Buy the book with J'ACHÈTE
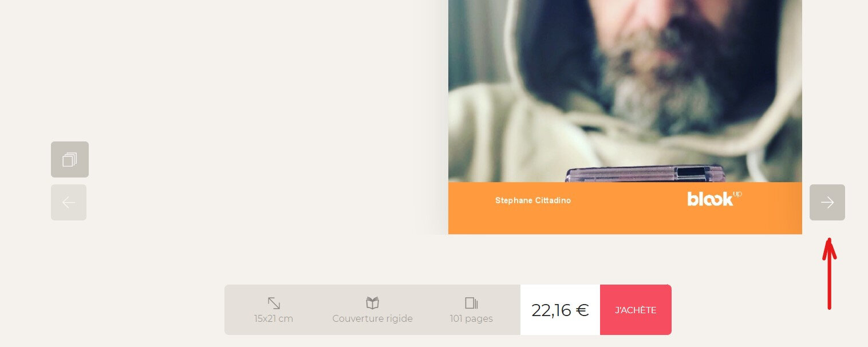This screenshot has height=347, width=868. click(x=636, y=310)
